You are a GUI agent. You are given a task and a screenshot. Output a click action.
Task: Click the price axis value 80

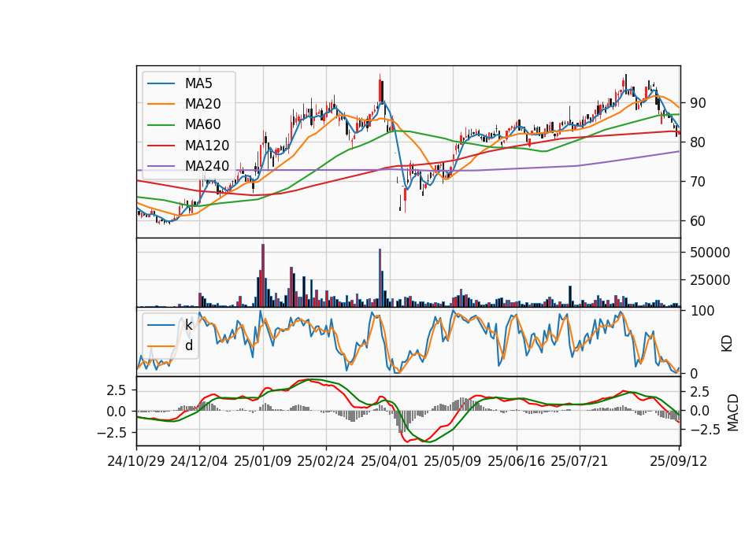698,142
